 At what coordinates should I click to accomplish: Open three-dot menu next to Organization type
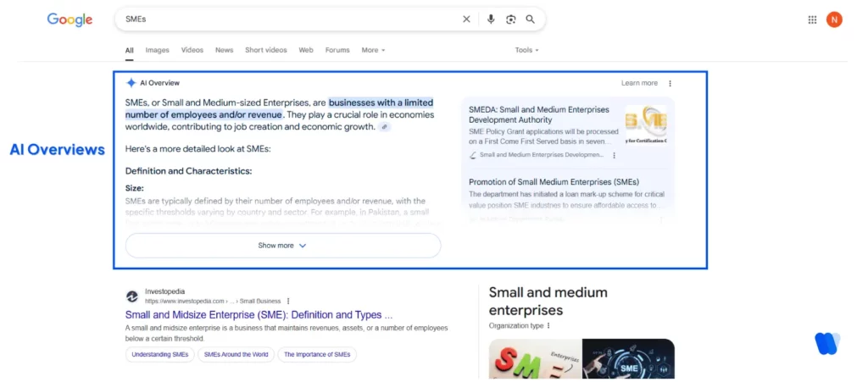coord(548,326)
